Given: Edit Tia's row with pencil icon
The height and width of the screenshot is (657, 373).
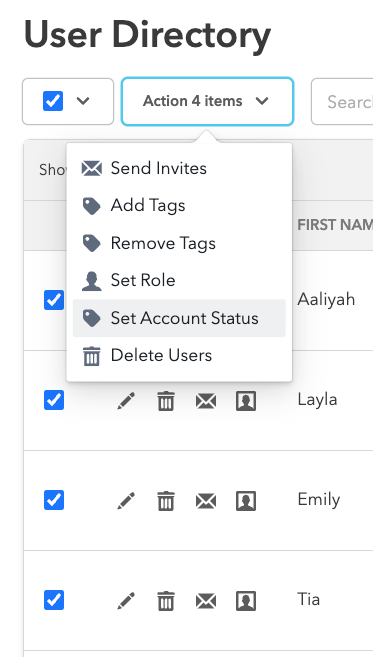Looking at the screenshot, I should [x=126, y=601].
